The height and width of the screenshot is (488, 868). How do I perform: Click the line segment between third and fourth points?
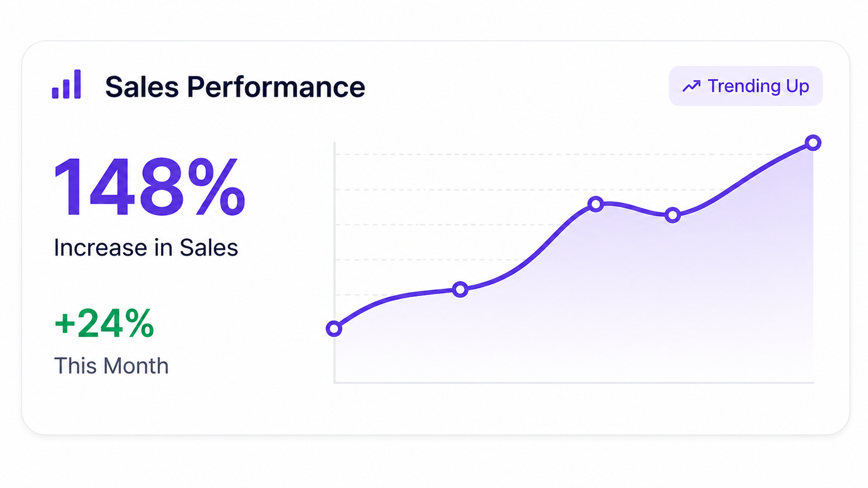(634, 208)
